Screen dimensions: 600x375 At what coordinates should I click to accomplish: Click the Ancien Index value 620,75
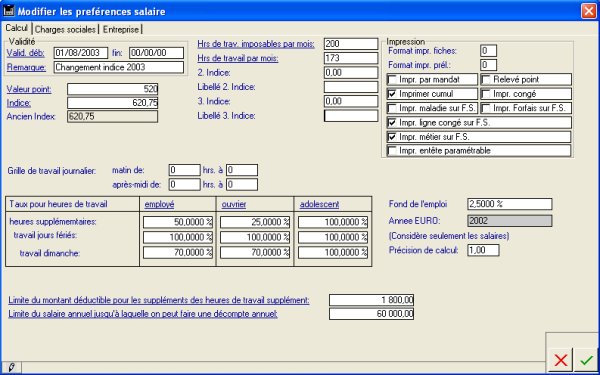(112, 117)
